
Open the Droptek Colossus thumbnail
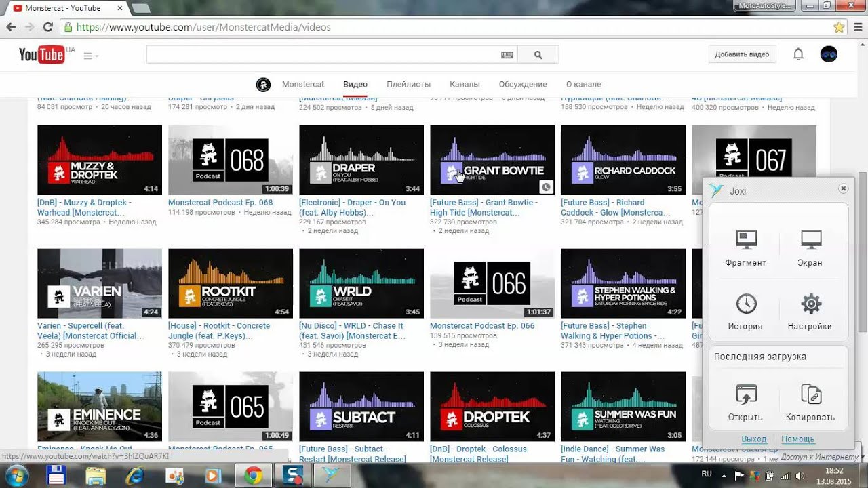click(x=492, y=407)
